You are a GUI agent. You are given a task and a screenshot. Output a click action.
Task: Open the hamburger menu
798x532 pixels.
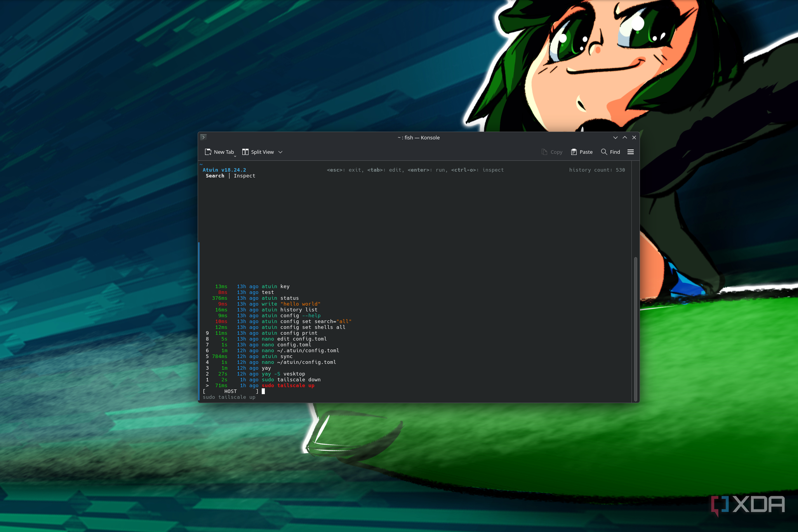click(631, 152)
